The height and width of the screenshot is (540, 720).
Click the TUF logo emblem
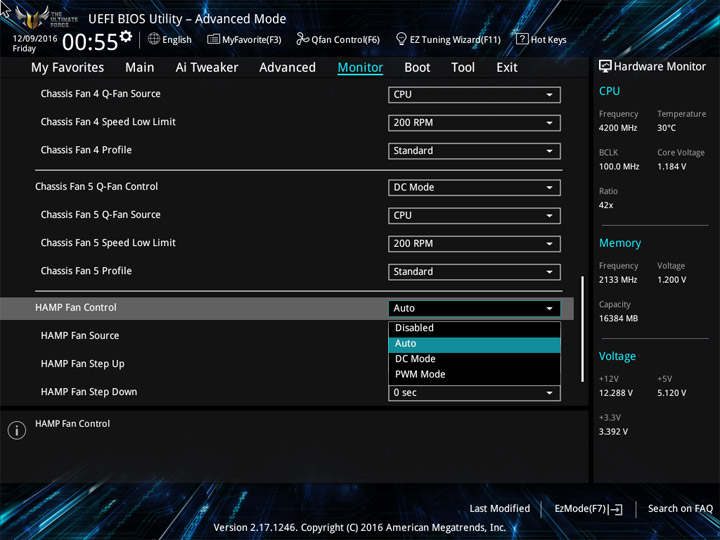coord(32,17)
